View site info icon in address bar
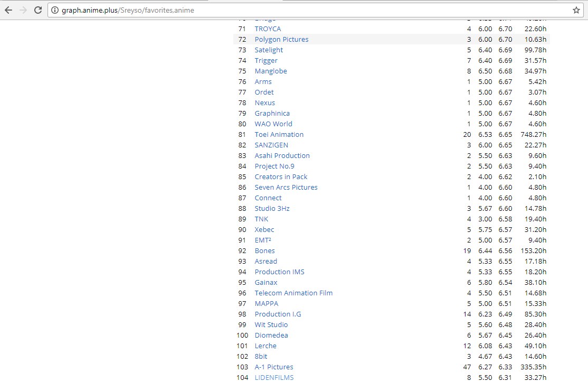 55,10
